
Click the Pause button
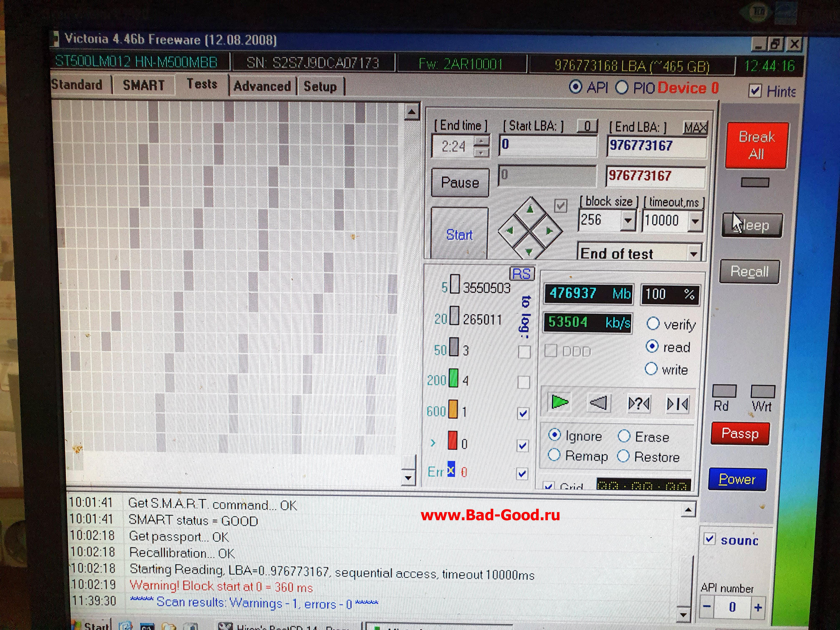tap(460, 183)
